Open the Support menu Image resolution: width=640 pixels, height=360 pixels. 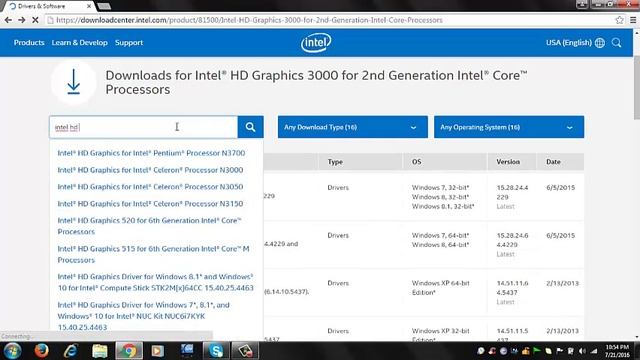(129, 42)
